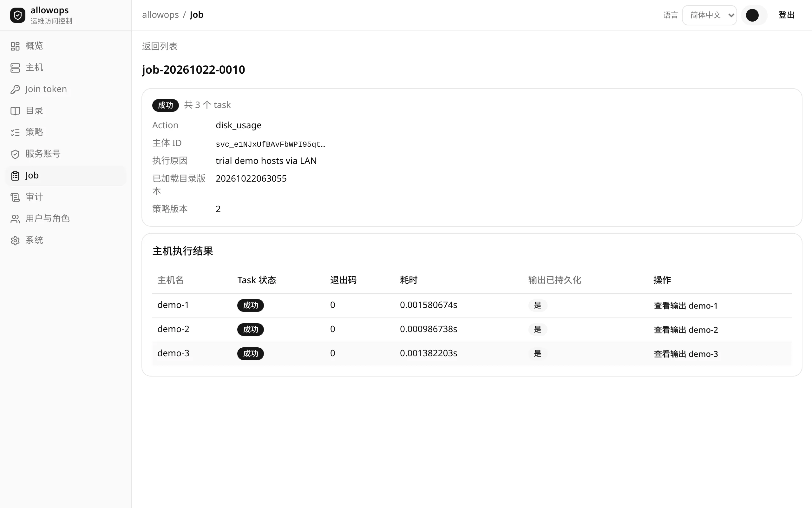The height and width of the screenshot is (508, 812).
Task: Click disk_usage action value
Action: 239,125
